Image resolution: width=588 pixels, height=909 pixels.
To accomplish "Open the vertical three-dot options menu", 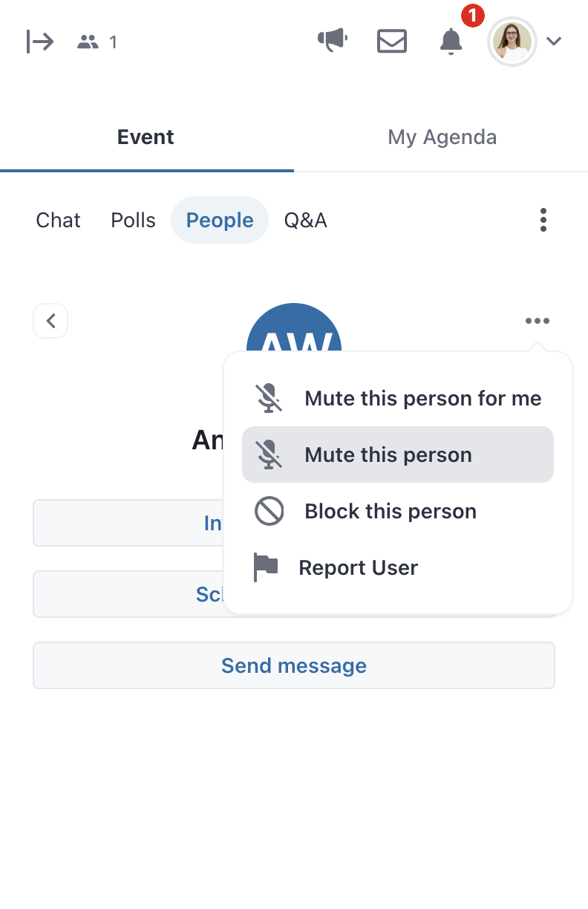I will pyautogui.click(x=543, y=220).
